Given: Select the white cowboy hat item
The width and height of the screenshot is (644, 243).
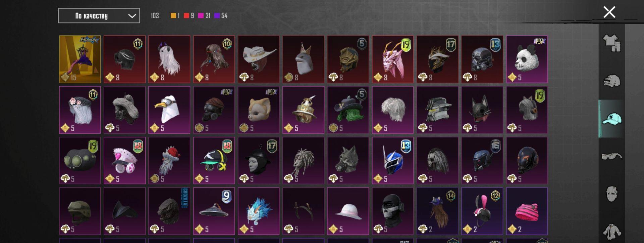Looking at the screenshot, I should click(x=259, y=59).
